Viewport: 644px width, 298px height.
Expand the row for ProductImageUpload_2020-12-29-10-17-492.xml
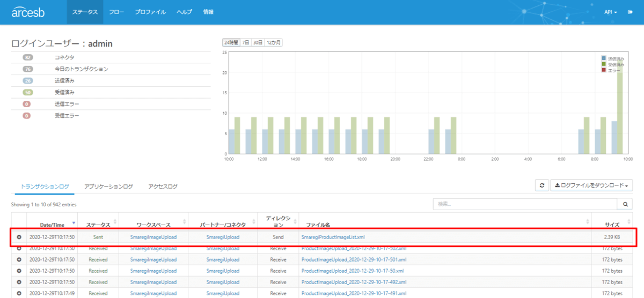coord(19,282)
